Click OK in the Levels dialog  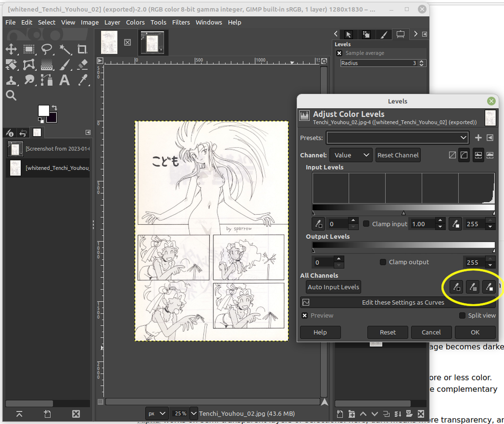pos(475,332)
